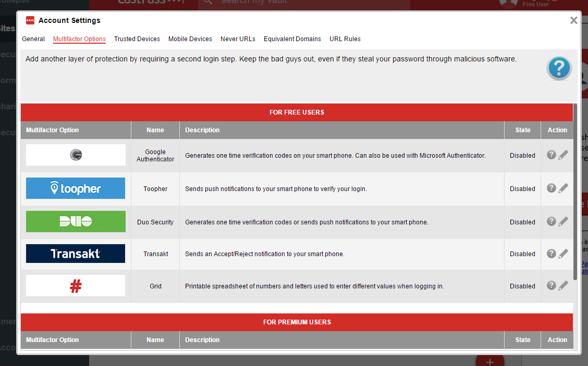Click the Disabled state for Toopher
The height and width of the screenshot is (366, 588).
(x=522, y=189)
